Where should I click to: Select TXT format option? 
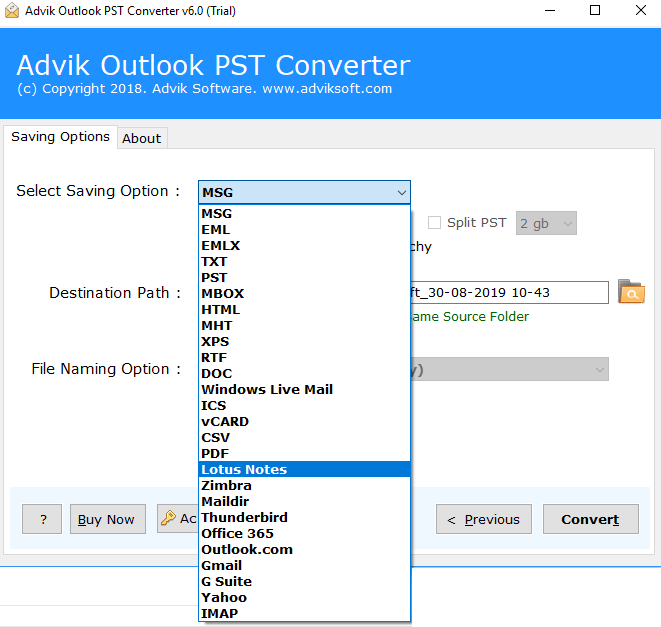[304, 261]
